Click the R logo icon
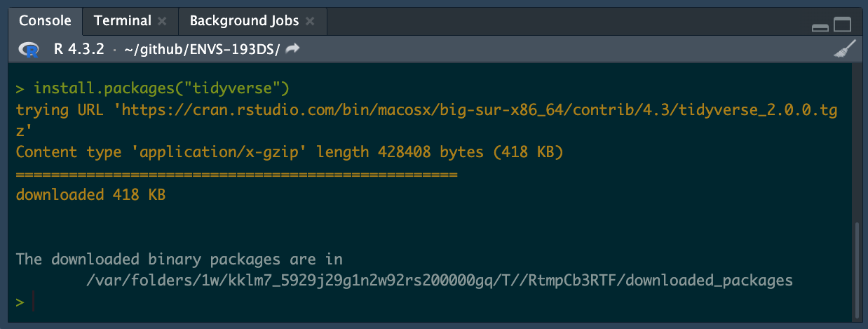Screen dimensions: 868x329 tap(29, 49)
